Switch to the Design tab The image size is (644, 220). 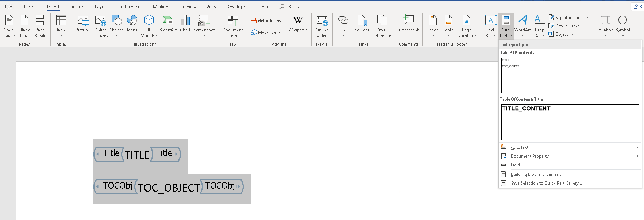pos(77,7)
